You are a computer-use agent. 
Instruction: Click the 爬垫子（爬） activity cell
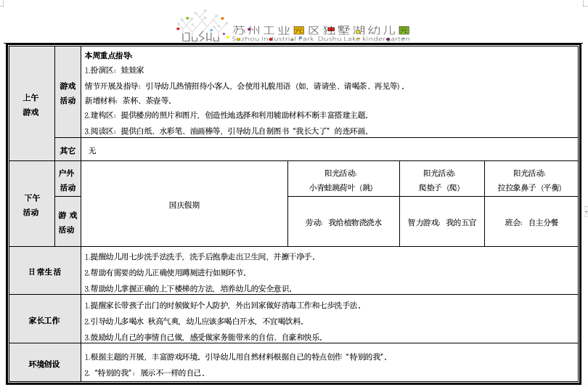coord(440,180)
